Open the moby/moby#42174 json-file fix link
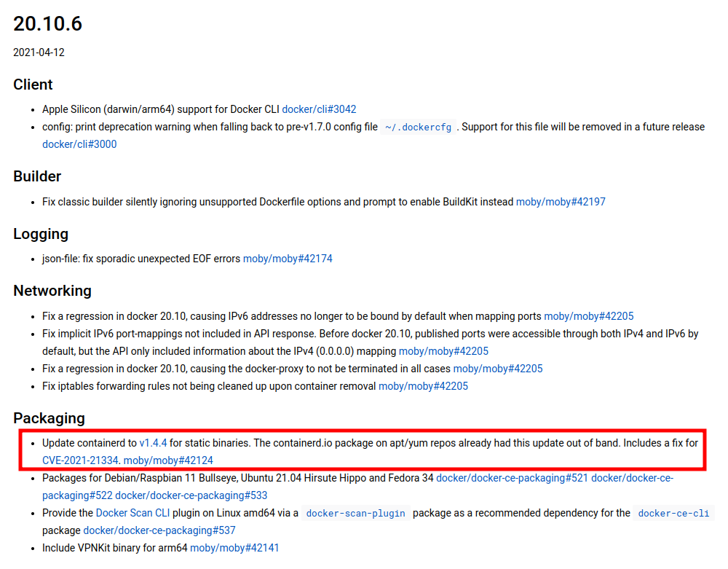728x569 pixels. (x=288, y=259)
